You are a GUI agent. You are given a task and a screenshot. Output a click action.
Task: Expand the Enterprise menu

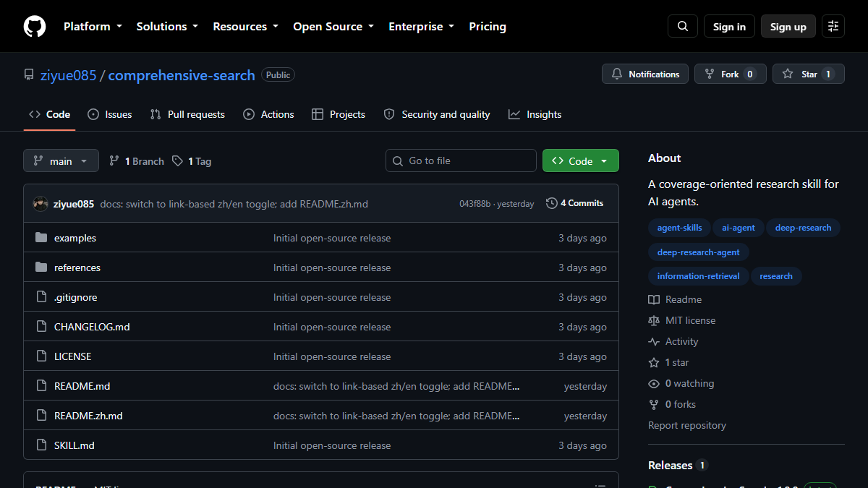(422, 27)
